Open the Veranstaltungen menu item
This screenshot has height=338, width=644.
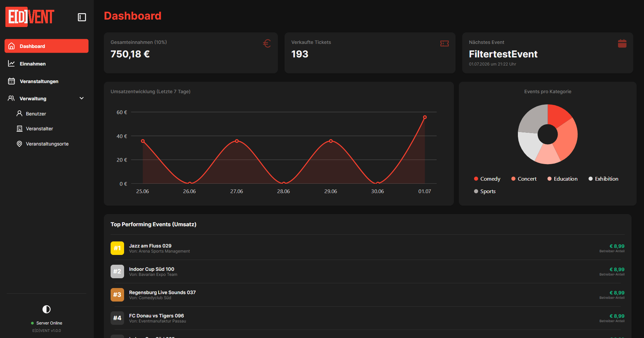coord(47,81)
